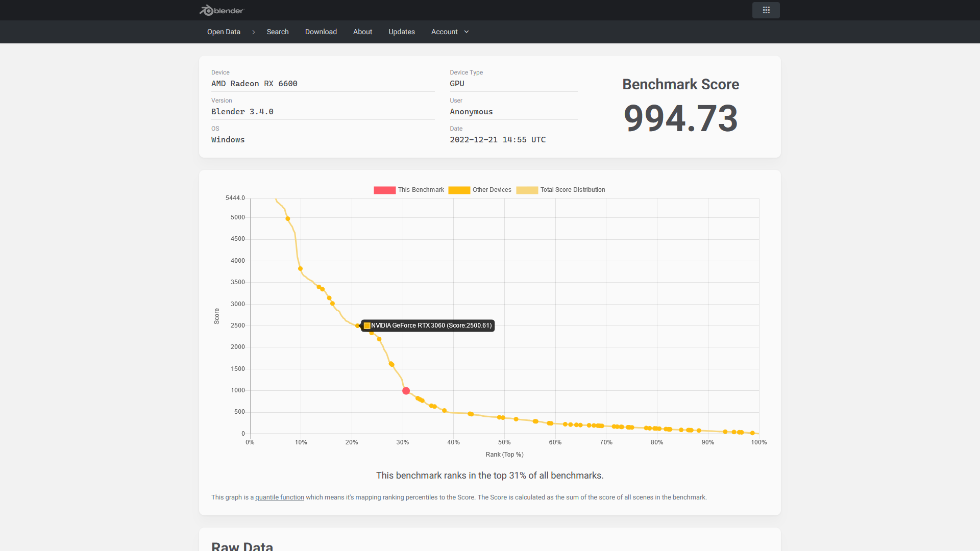The height and width of the screenshot is (551, 980).
Task: Click the topmost data point near 5000
Action: pos(288,219)
